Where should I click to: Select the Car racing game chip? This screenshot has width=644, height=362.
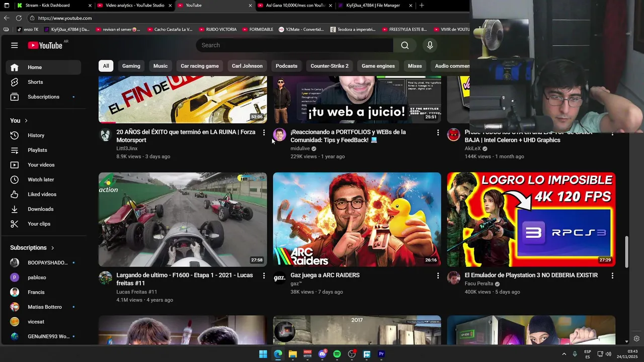pos(200,66)
